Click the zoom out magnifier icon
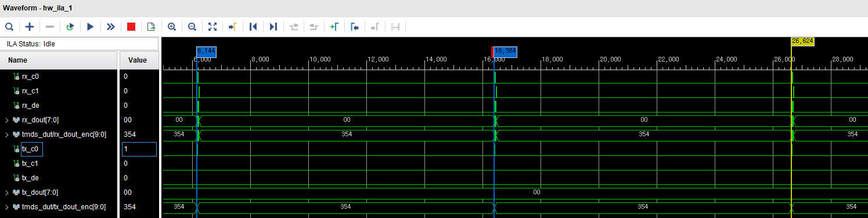 click(192, 27)
